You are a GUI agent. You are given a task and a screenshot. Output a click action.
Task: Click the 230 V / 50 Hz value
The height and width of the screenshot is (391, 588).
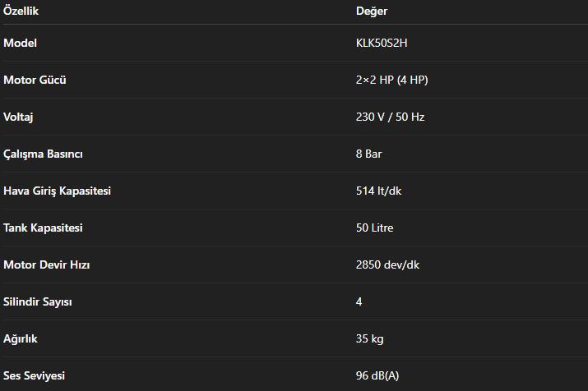390,117
